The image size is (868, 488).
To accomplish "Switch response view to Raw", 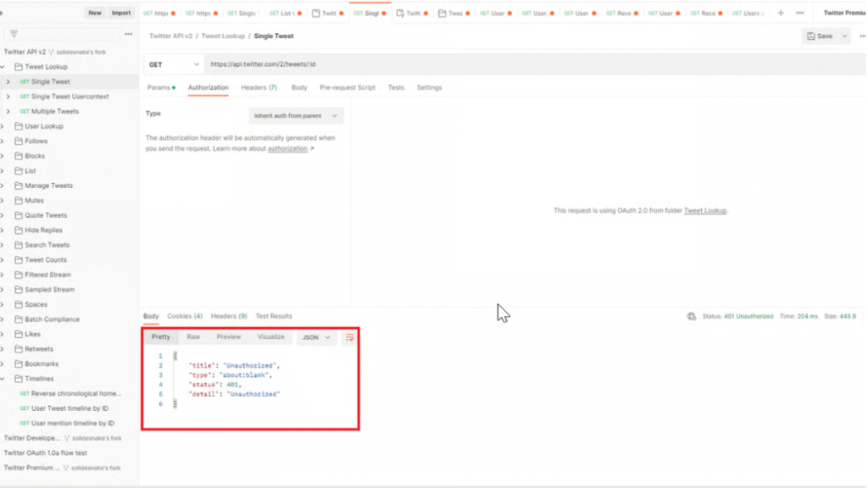I will 193,337.
